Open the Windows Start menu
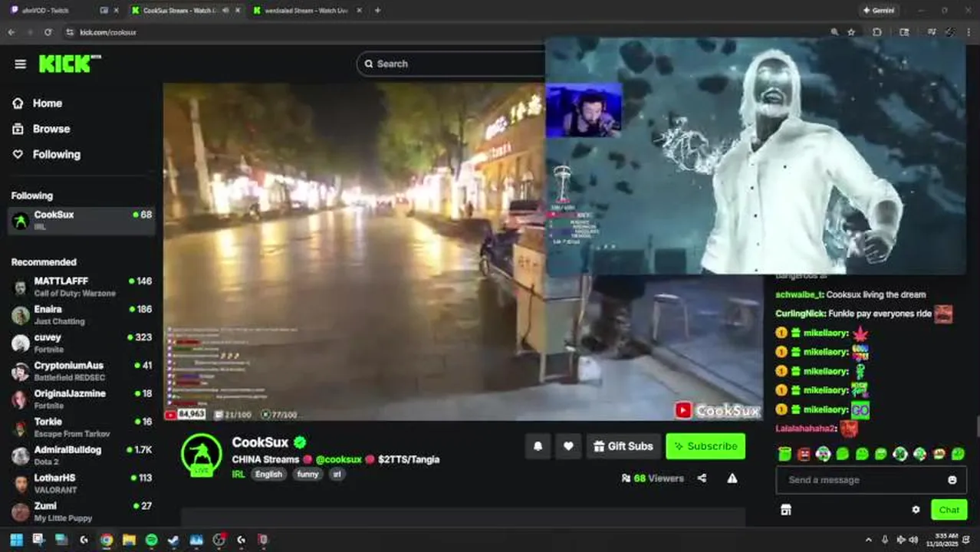The width and height of the screenshot is (980, 552). tap(16, 540)
